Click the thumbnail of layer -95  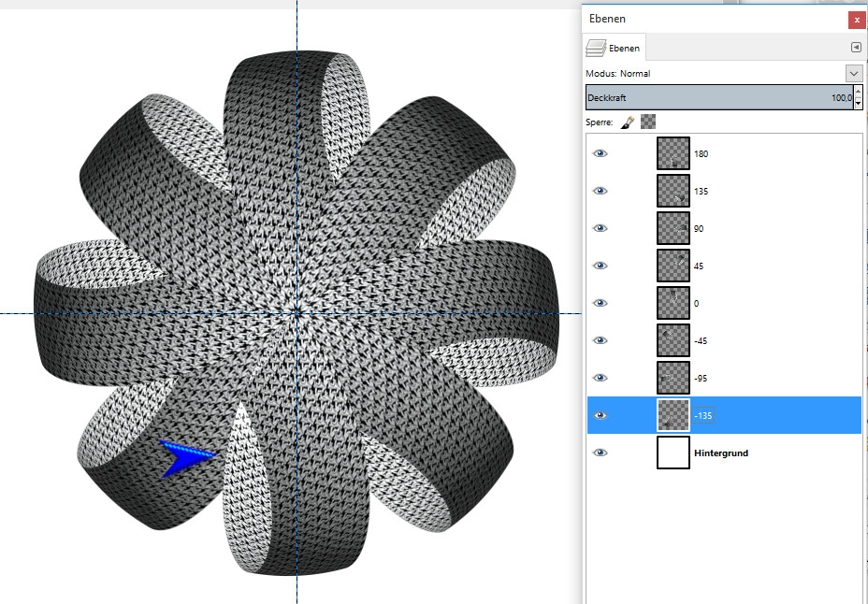pos(673,378)
